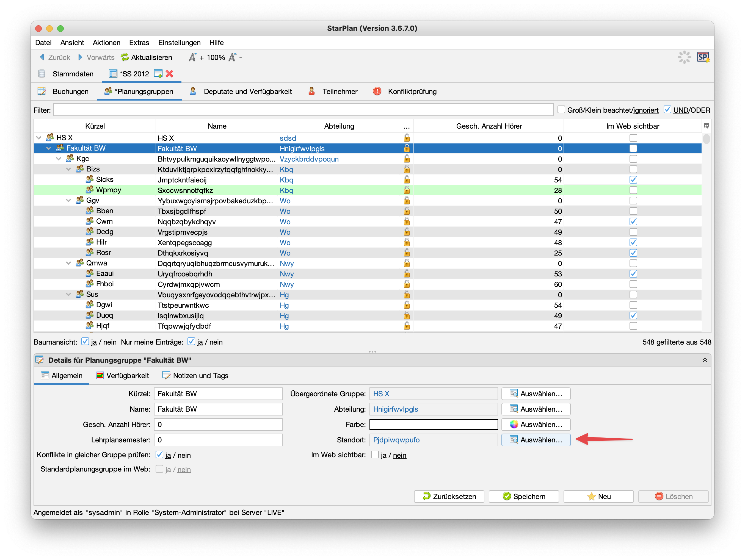Toggle the Groß/Klein beachtet checkbox
The height and width of the screenshot is (560, 745).
(x=561, y=110)
